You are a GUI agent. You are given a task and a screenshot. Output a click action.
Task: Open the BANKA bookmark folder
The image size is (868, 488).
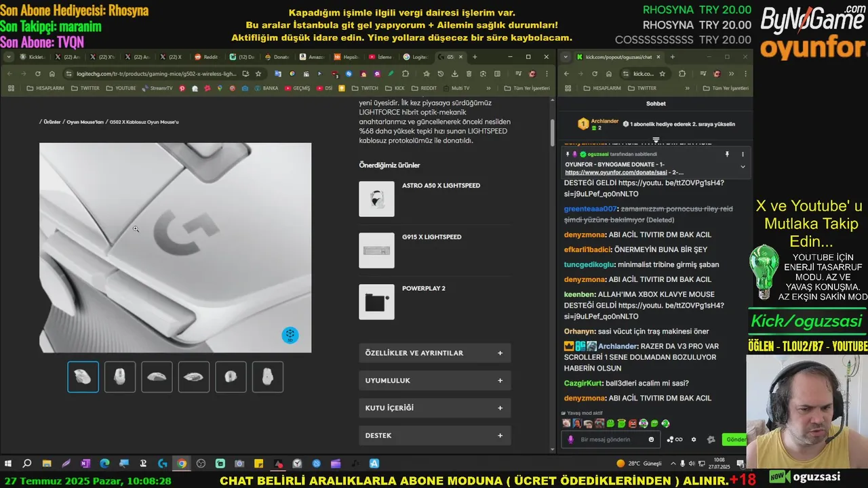coord(266,88)
